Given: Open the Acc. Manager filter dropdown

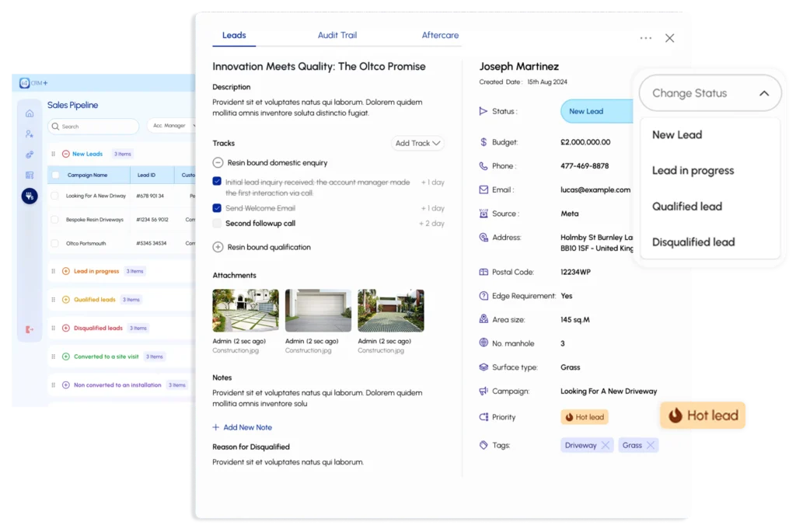Looking at the screenshot, I should pyautogui.click(x=173, y=126).
